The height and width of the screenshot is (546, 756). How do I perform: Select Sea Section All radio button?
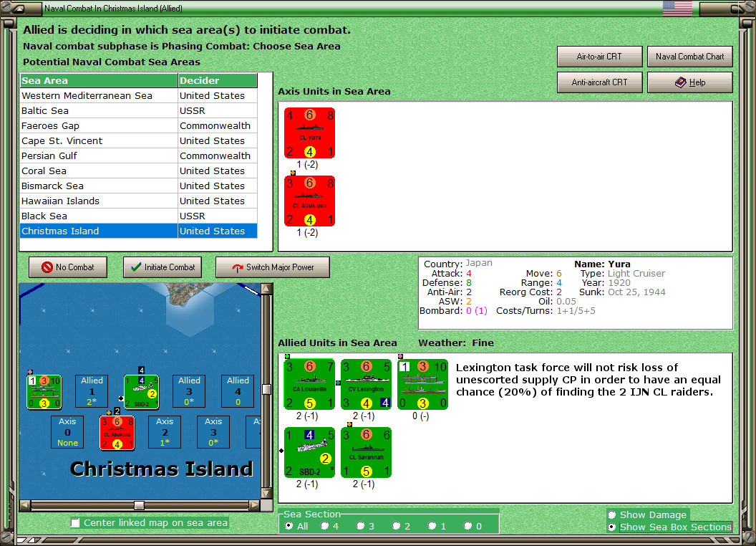click(289, 526)
